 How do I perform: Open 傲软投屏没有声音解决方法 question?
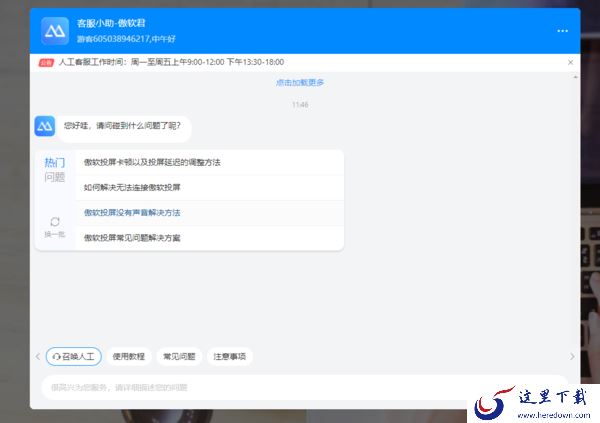(210, 213)
